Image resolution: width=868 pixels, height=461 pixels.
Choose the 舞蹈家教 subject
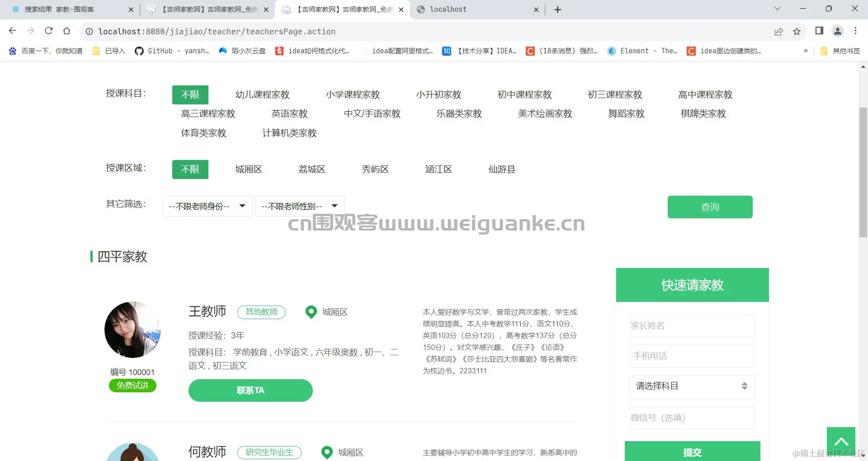(627, 114)
